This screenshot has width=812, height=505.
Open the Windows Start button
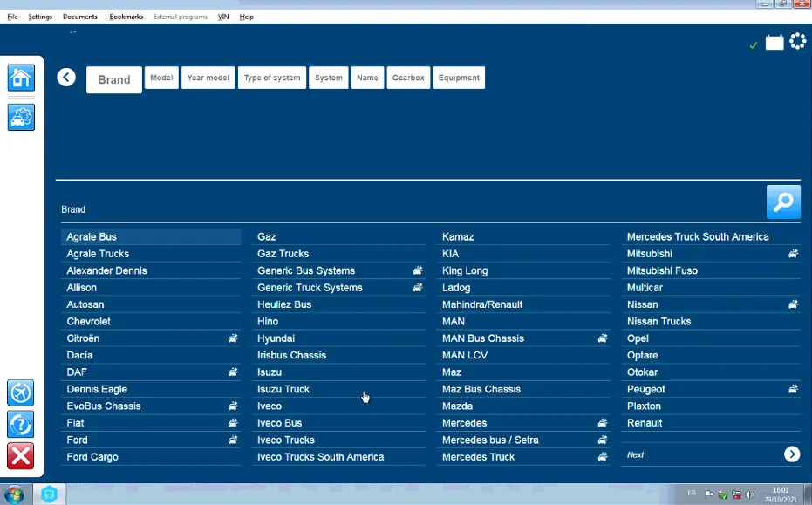pyautogui.click(x=14, y=495)
